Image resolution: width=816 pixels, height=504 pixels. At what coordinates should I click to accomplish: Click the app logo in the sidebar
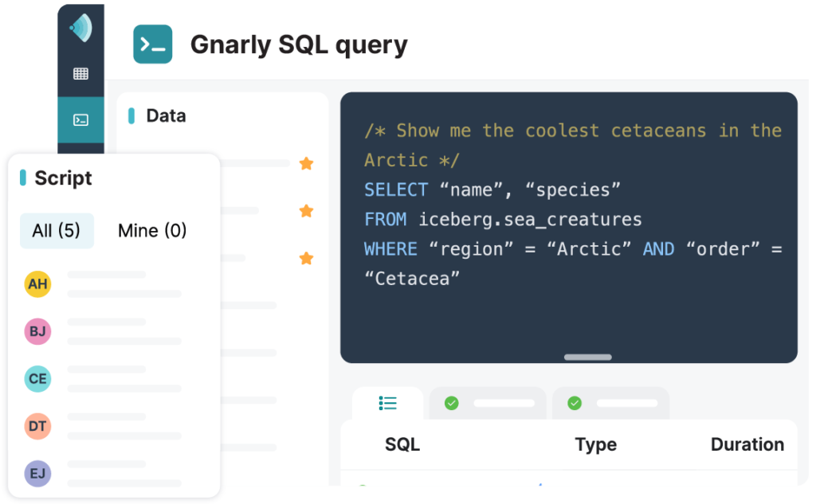tap(80, 28)
